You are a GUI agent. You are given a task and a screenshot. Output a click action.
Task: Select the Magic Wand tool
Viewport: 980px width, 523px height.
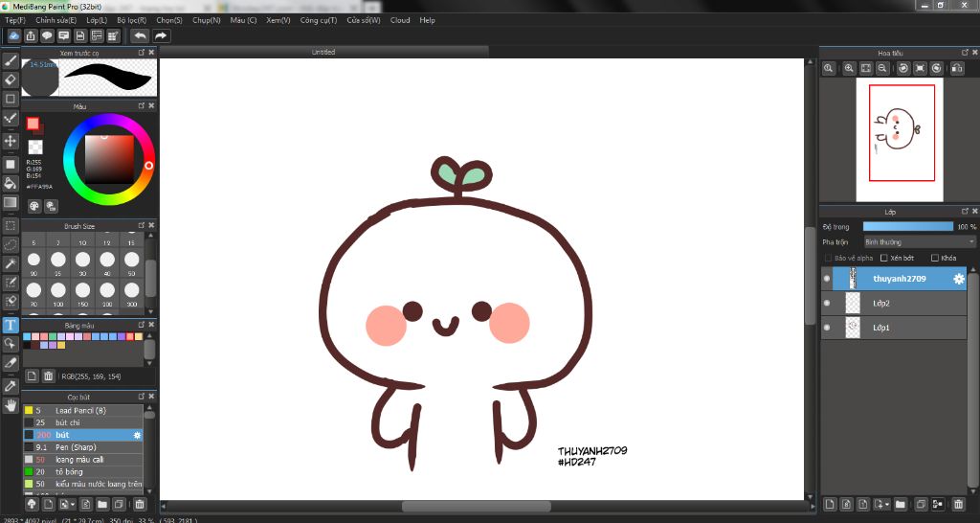point(10,263)
